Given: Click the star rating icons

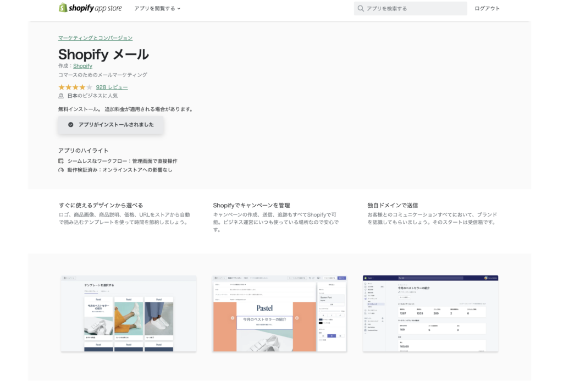Looking at the screenshot, I should (x=75, y=87).
